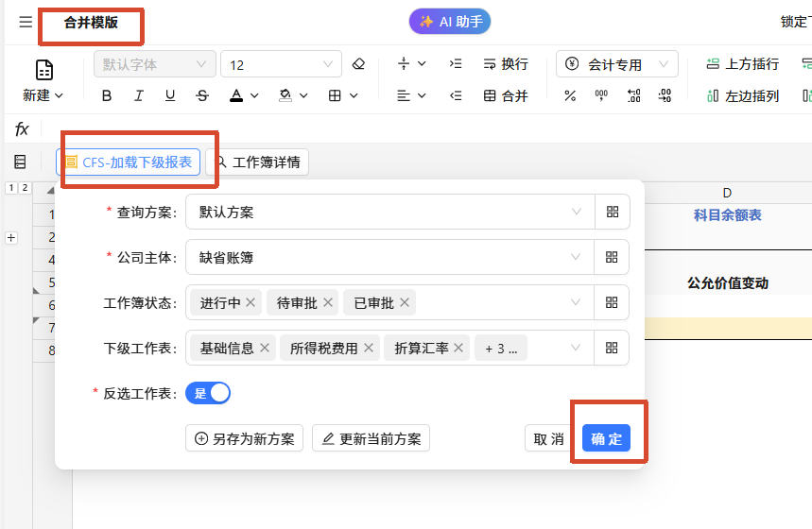Click the 取消 cancel button
The image size is (812, 529).
pyautogui.click(x=549, y=438)
